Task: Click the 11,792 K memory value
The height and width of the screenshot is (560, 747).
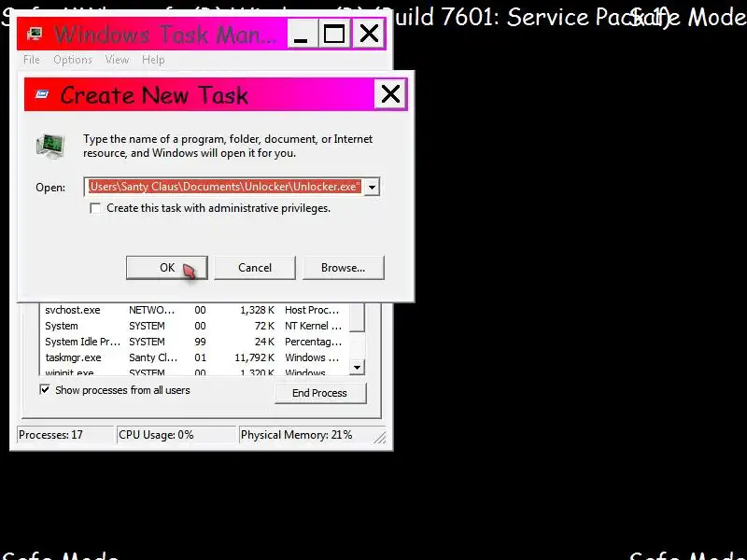Action: coord(255,357)
